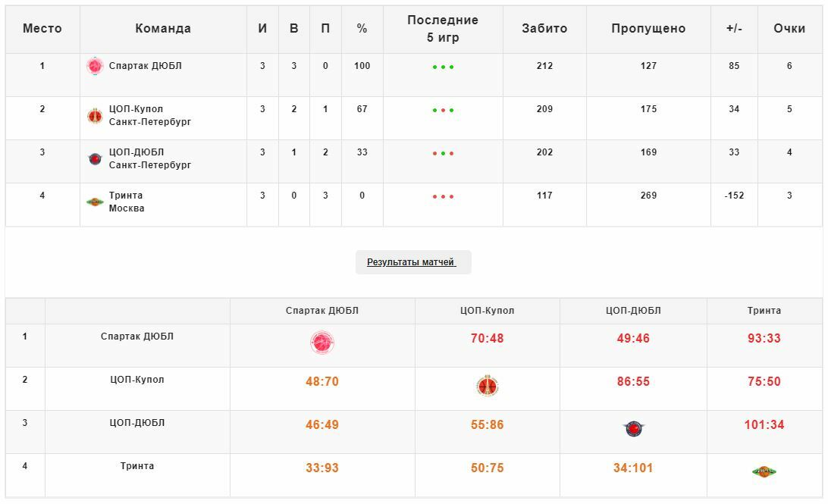Open the 101:34 match score
This screenshot has width=828, height=504.
tap(764, 425)
